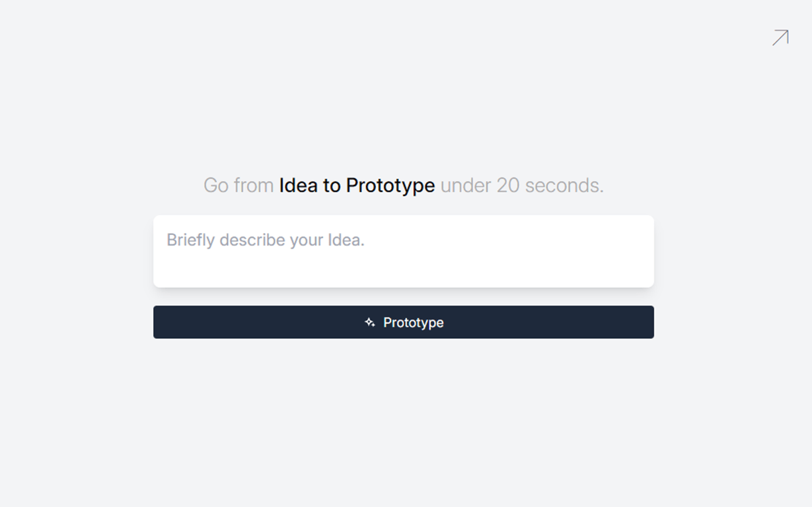
Task: Click the 'Idea to Prototype' bold heading text
Action: click(x=357, y=186)
